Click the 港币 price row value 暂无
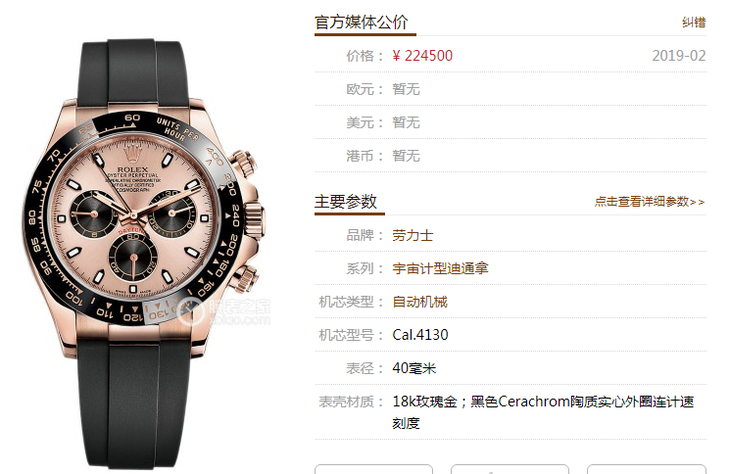Image resolution: width=730 pixels, height=474 pixels. pos(406,156)
